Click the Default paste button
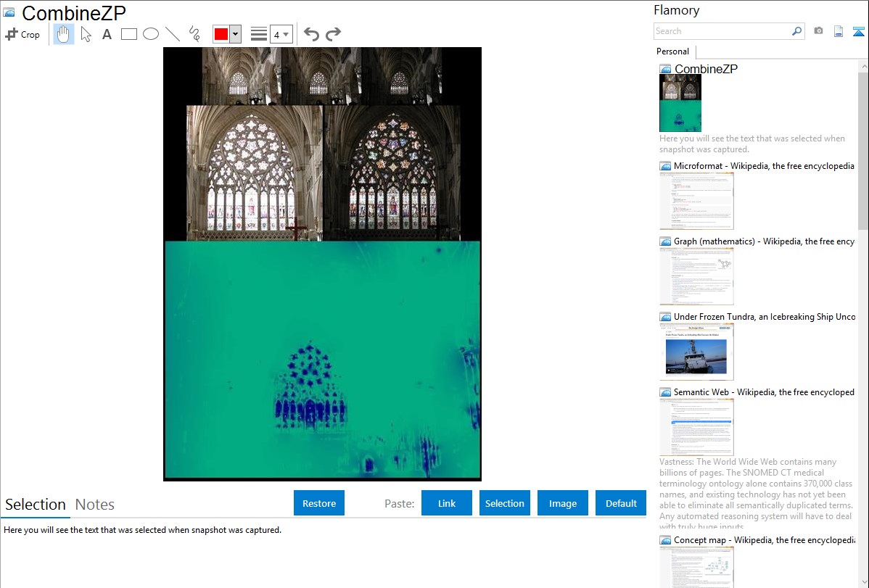This screenshot has width=869, height=588. tap(621, 503)
